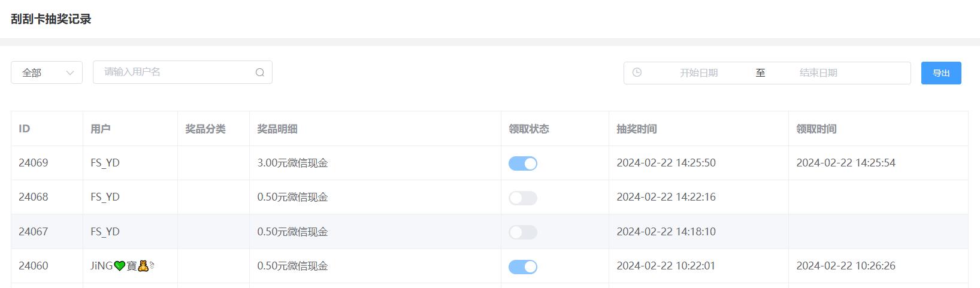Enable 领取状态 switch for ID 24067
This screenshot has width=980, height=288.
523,232
